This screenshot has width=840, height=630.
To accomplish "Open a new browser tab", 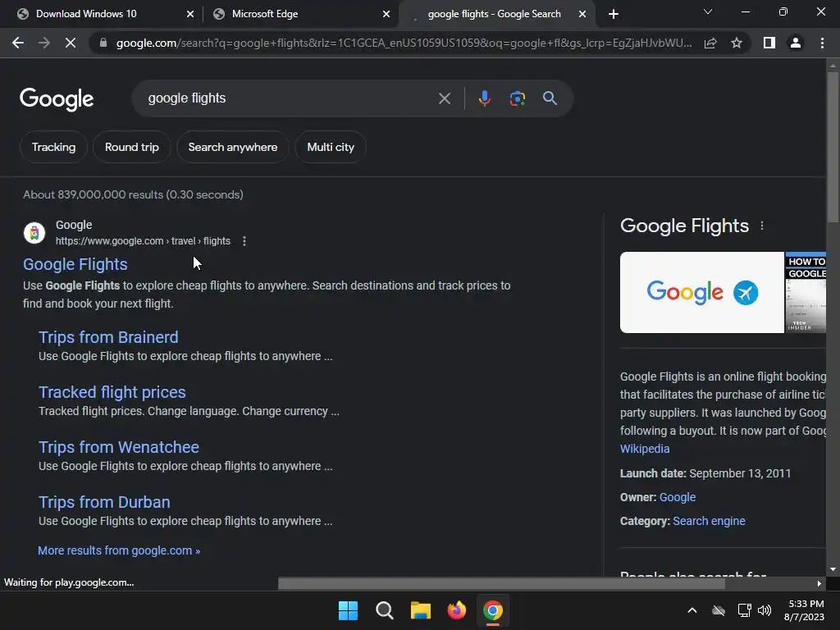I will pyautogui.click(x=614, y=14).
